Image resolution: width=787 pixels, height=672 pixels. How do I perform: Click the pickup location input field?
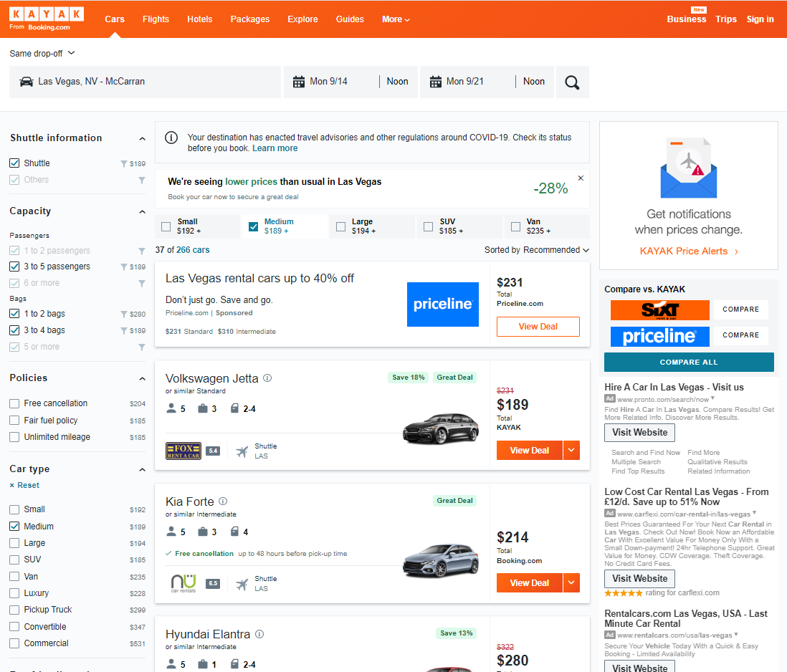145,82
